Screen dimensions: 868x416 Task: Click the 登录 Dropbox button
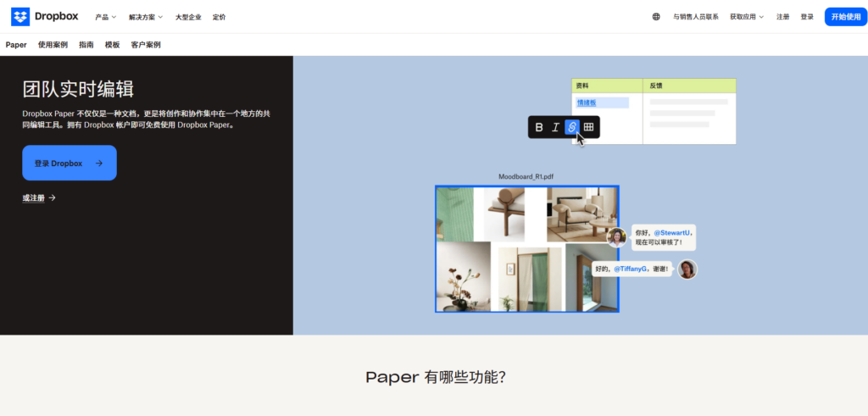(70, 163)
